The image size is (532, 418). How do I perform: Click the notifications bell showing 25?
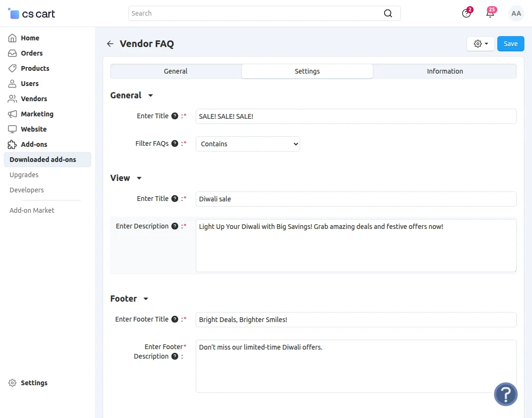[490, 13]
